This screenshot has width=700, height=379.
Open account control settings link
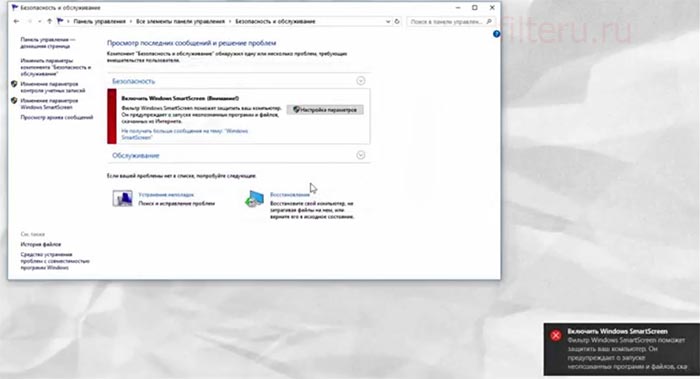click(x=53, y=87)
